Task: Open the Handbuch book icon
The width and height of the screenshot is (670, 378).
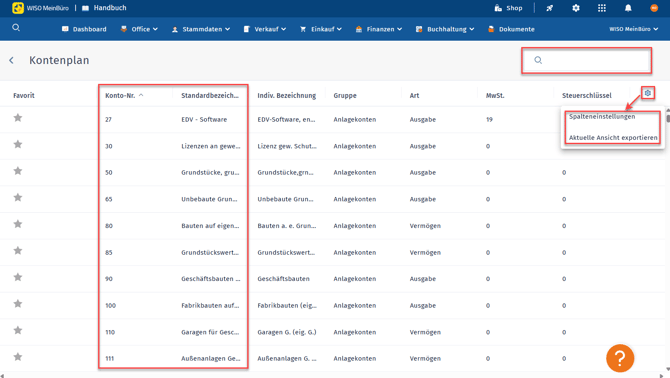Action: [85, 8]
